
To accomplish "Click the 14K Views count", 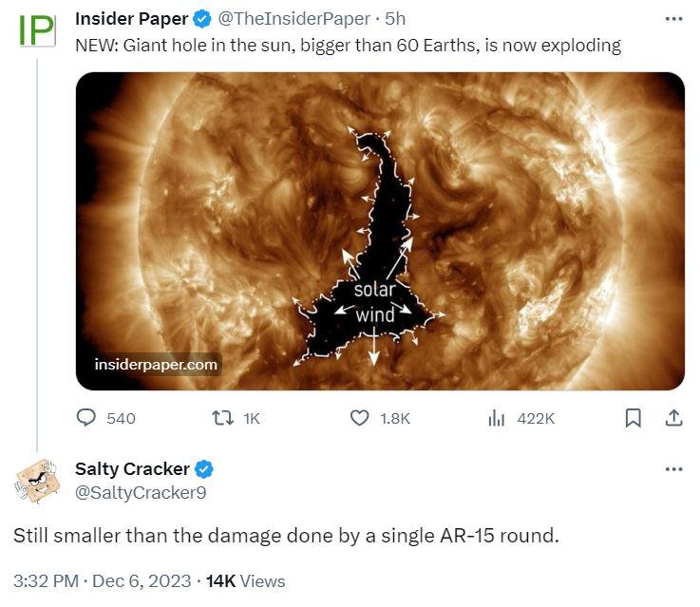I will point(246,581).
